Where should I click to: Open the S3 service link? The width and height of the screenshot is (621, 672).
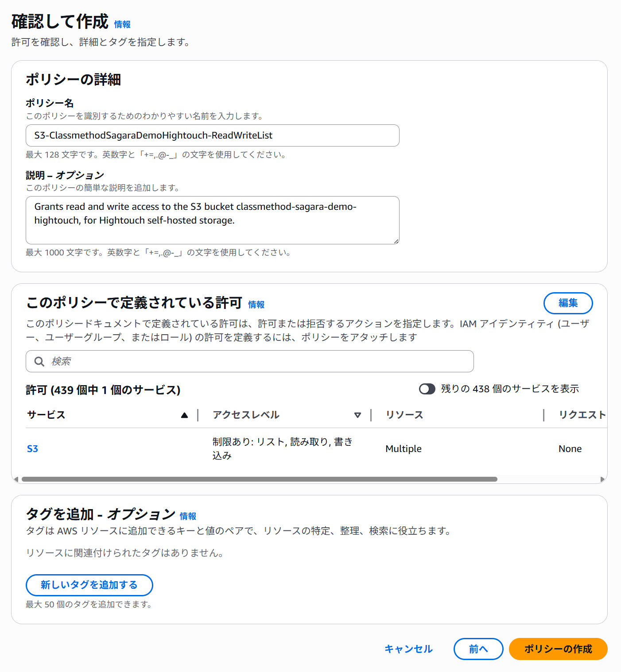tap(33, 449)
